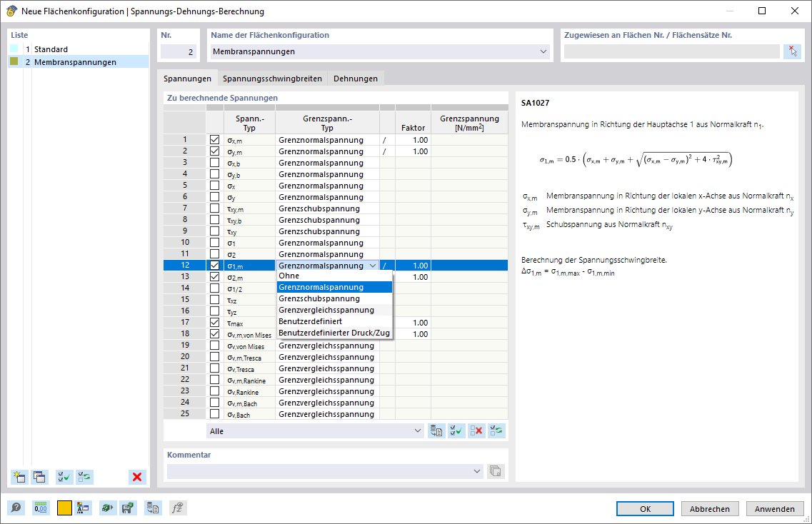Switch to the Dehnungen tab
The width and height of the screenshot is (812, 524).
pyautogui.click(x=355, y=79)
